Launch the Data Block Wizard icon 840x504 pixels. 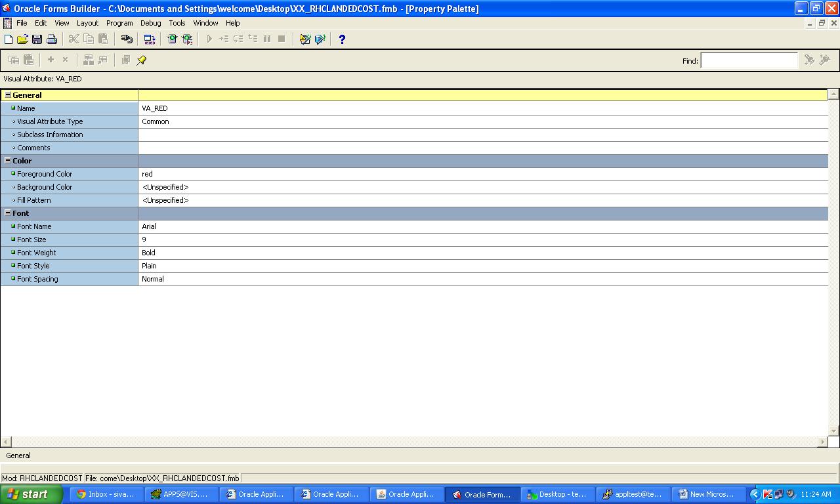[305, 39]
